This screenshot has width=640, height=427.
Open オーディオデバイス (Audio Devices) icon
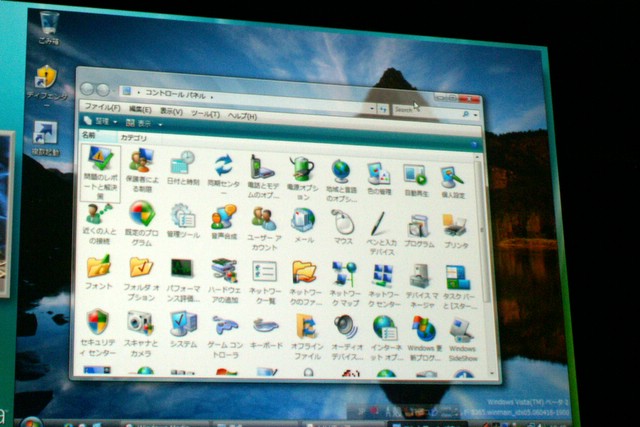click(347, 338)
